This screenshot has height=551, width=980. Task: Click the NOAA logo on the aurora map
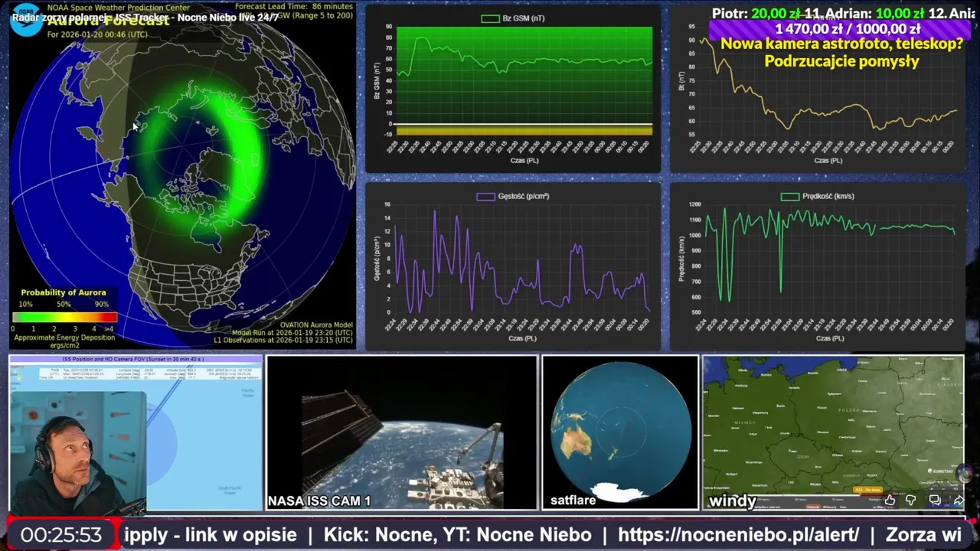click(26, 19)
